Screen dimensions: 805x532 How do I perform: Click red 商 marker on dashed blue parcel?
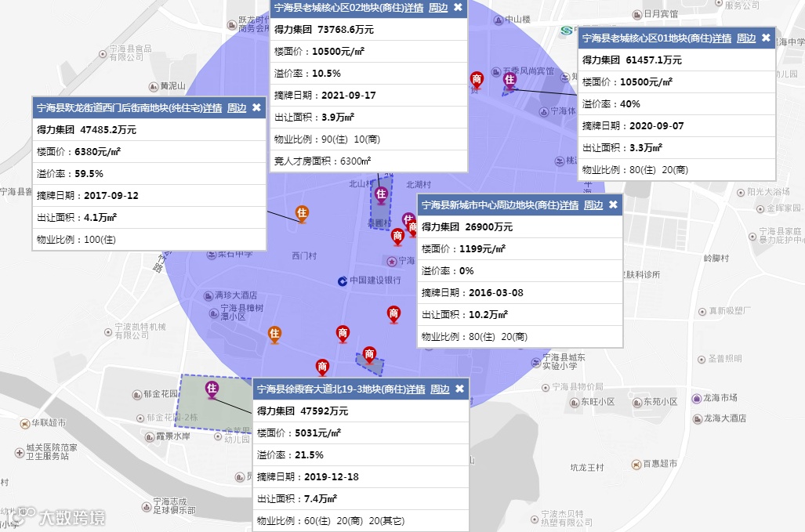[369, 354]
